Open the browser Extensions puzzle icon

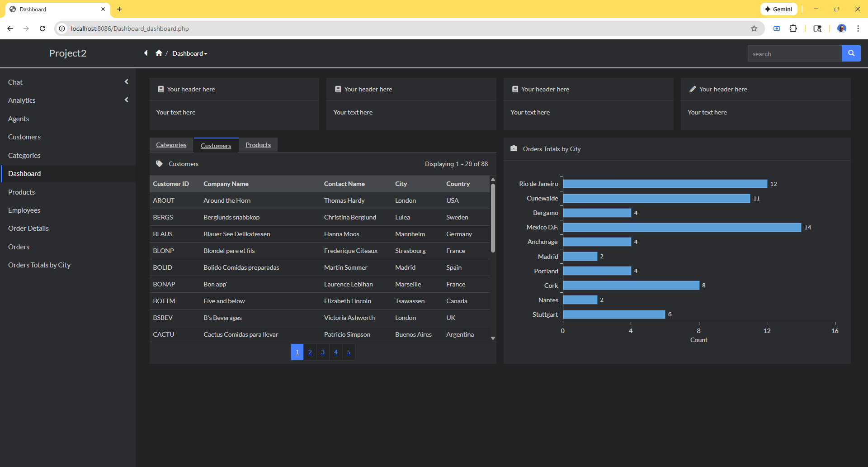pos(793,29)
